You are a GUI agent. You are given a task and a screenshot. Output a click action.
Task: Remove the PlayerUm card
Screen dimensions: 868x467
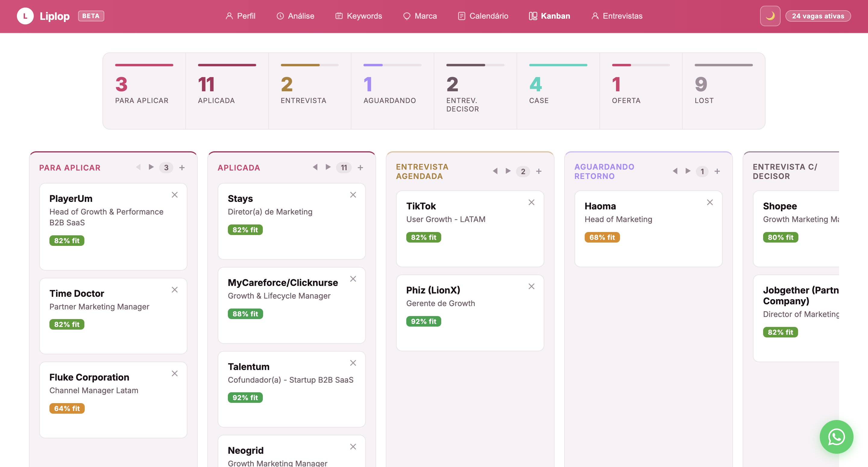pyautogui.click(x=175, y=195)
